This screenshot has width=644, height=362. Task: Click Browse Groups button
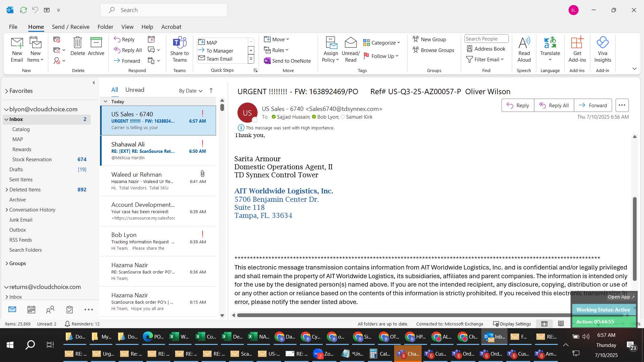coord(433,50)
